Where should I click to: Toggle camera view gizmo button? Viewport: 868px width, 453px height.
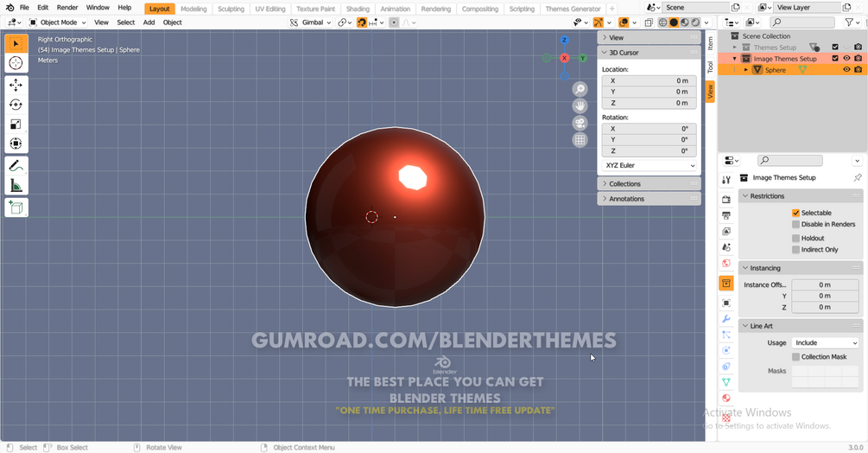580,123
